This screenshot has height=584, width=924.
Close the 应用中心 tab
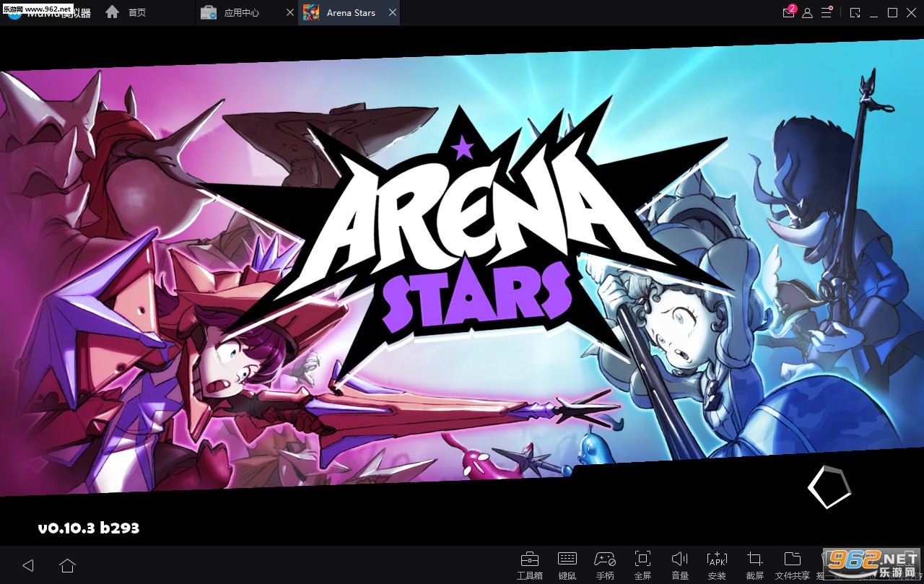(x=290, y=13)
